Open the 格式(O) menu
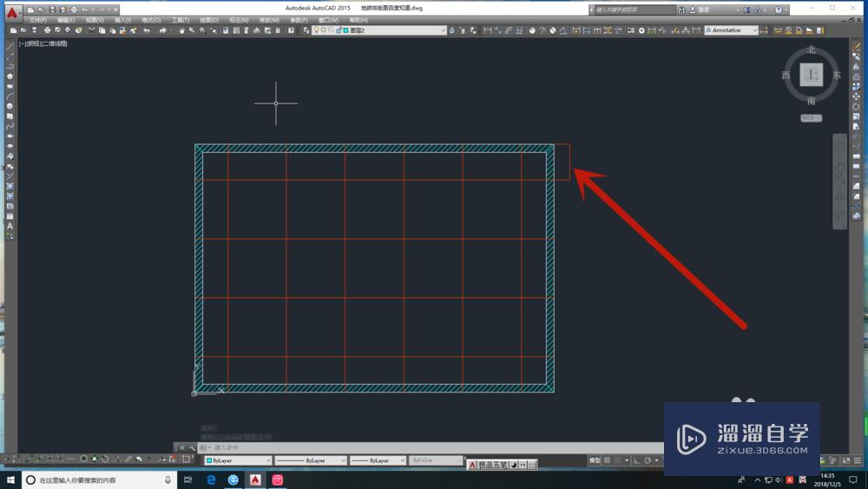 (151, 20)
